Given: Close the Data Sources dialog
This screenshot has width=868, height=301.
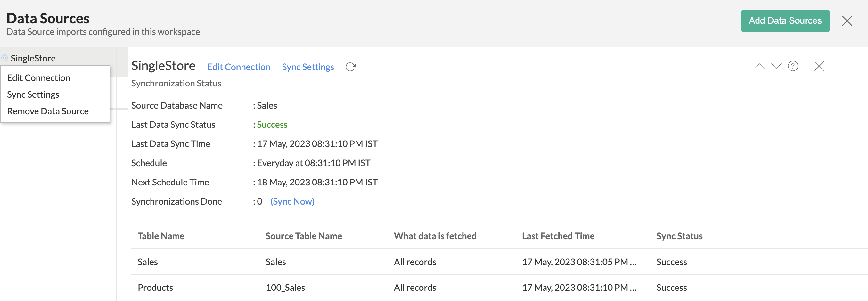Looking at the screenshot, I should (x=847, y=21).
